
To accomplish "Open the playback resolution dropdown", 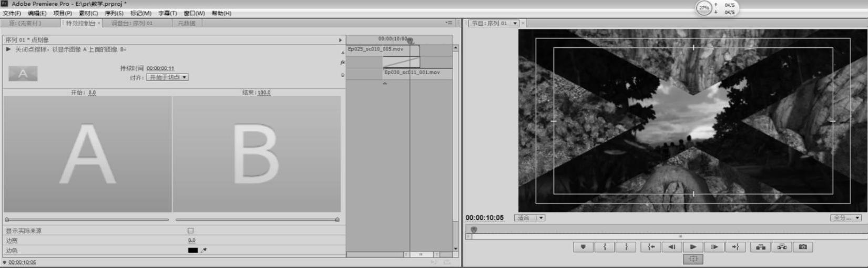I will coord(845,218).
